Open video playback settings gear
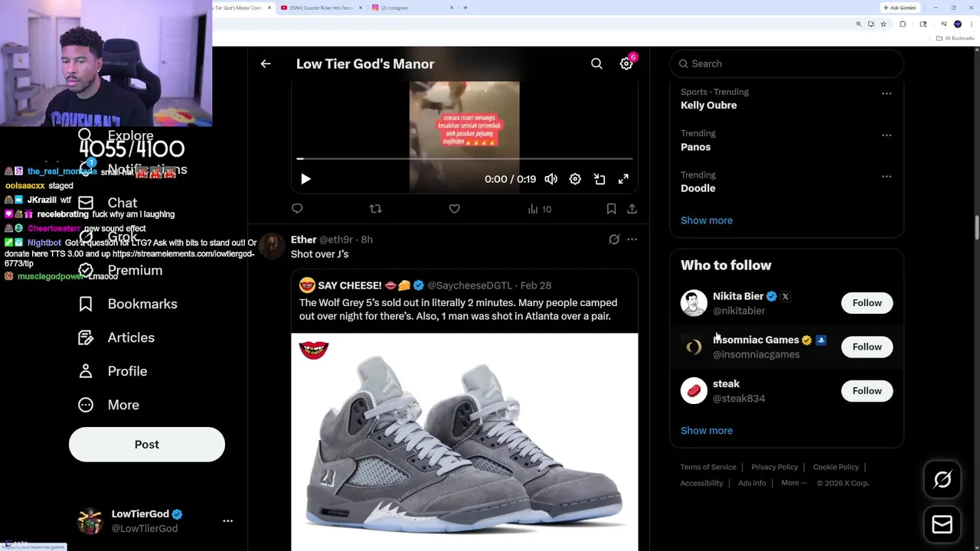The height and width of the screenshot is (551, 980). coord(575,179)
